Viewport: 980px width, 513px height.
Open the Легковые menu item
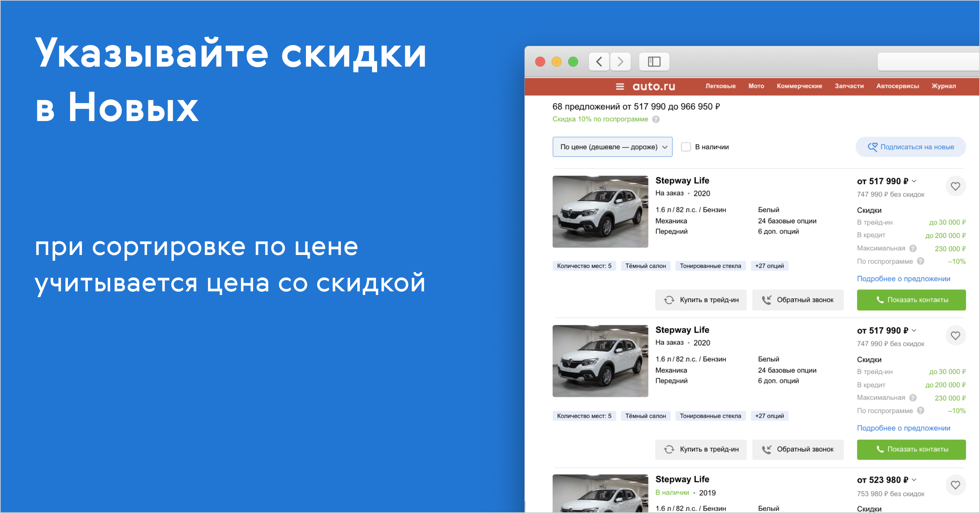click(x=720, y=86)
